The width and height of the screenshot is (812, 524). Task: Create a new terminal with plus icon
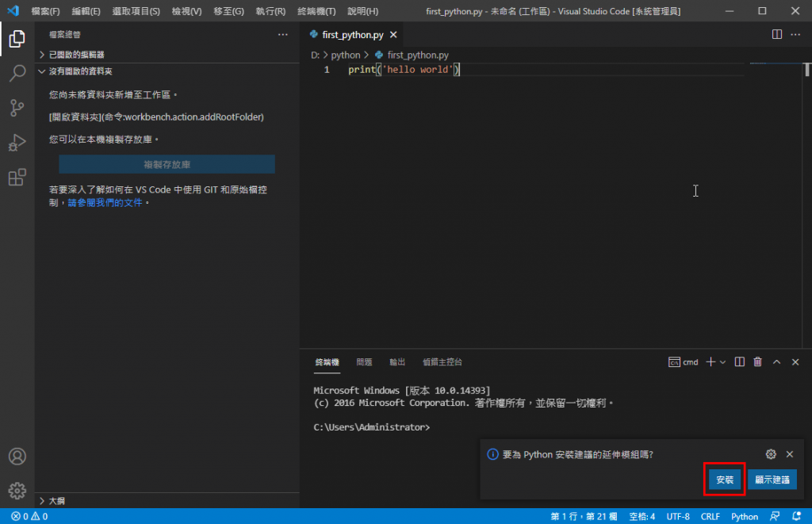pos(710,362)
